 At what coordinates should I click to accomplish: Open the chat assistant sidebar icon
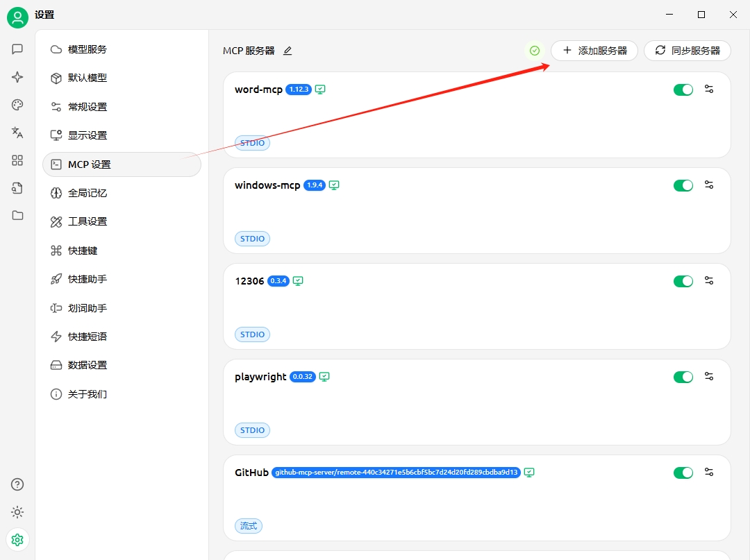(17, 49)
